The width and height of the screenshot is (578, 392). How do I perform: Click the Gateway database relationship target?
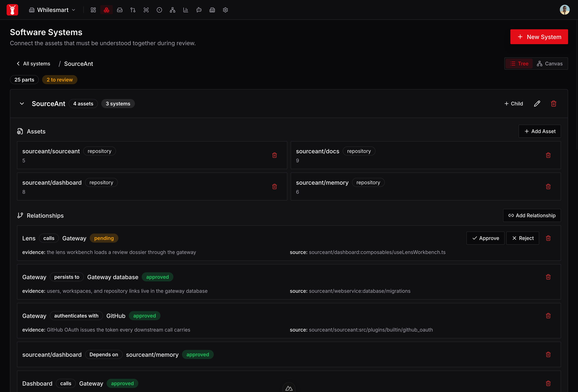(113, 277)
